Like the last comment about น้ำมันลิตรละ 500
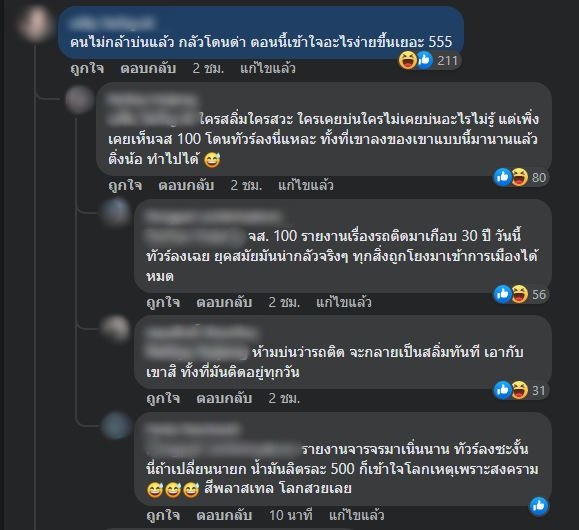The height and width of the screenshot is (530, 579). click(163, 515)
